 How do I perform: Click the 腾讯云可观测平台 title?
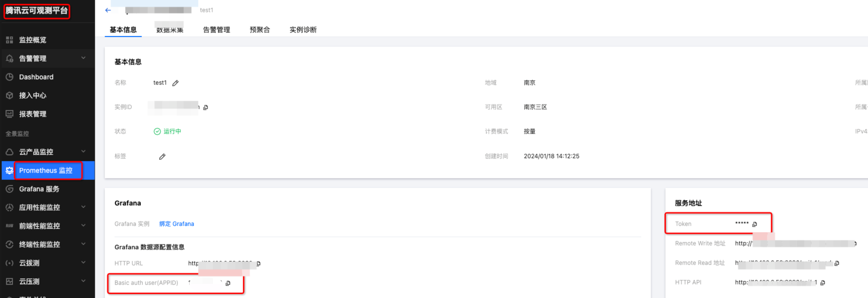coord(36,11)
